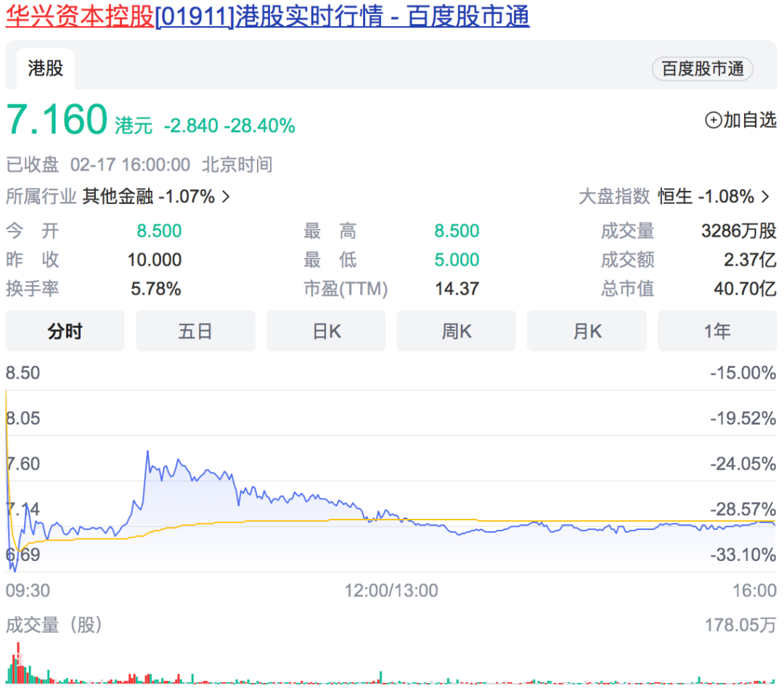Screen dimensions: 784x696
Task: Click the 昨收 value 10.000
Action: (x=155, y=260)
